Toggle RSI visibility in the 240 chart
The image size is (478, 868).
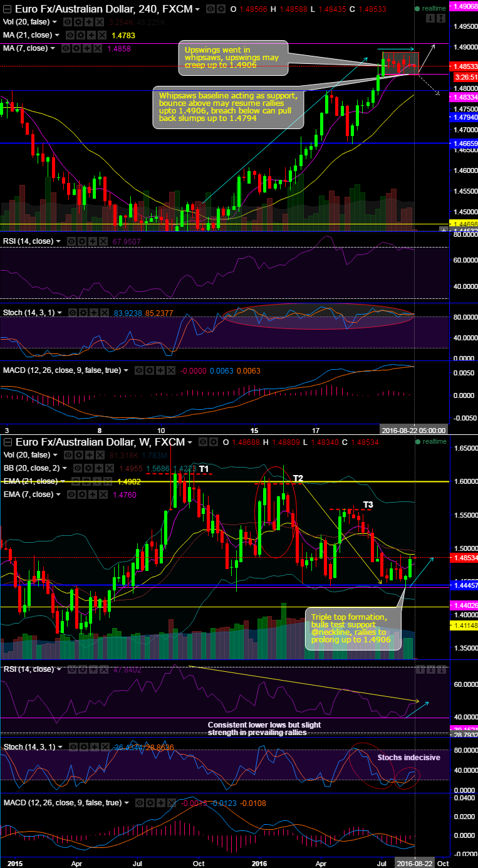click(71, 241)
